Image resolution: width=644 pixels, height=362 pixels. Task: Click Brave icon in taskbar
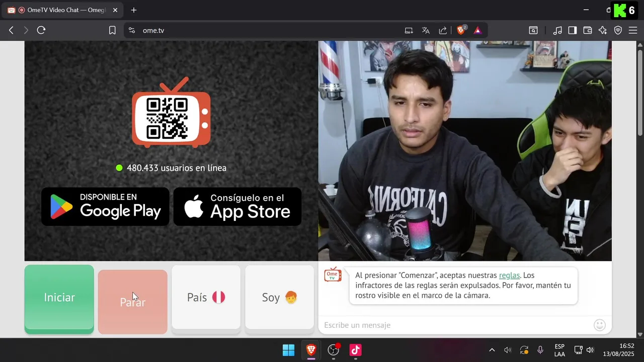(311, 350)
